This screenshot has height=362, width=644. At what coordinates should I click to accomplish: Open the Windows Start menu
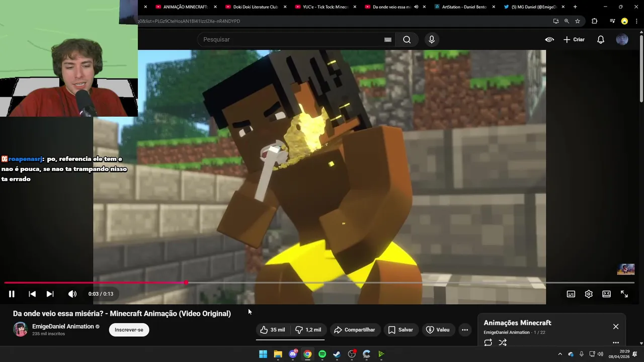tap(263, 354)
